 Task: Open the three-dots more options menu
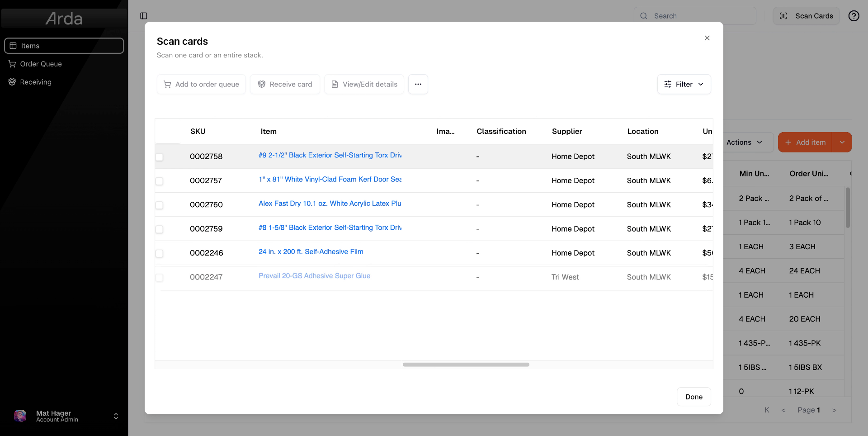[x=418, y=84]
